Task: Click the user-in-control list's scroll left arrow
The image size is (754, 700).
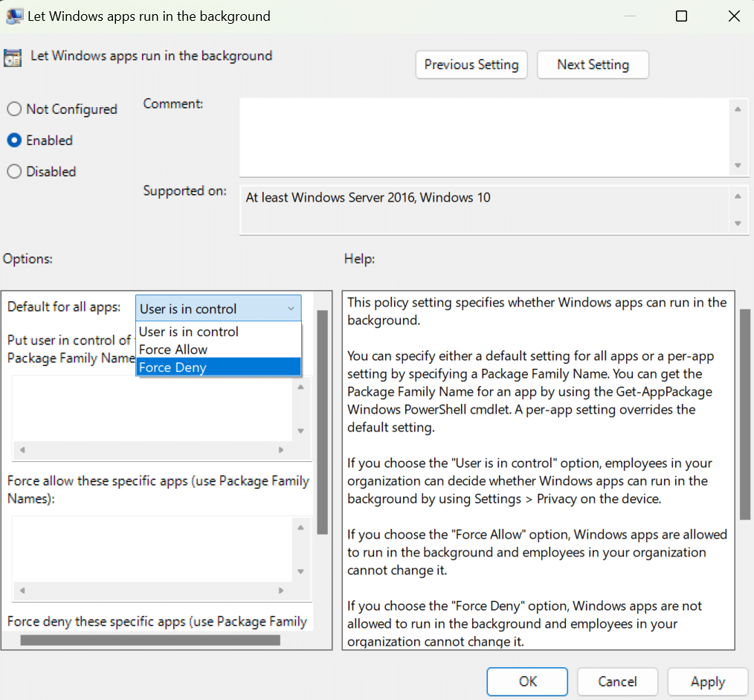Action: (22, 450)
